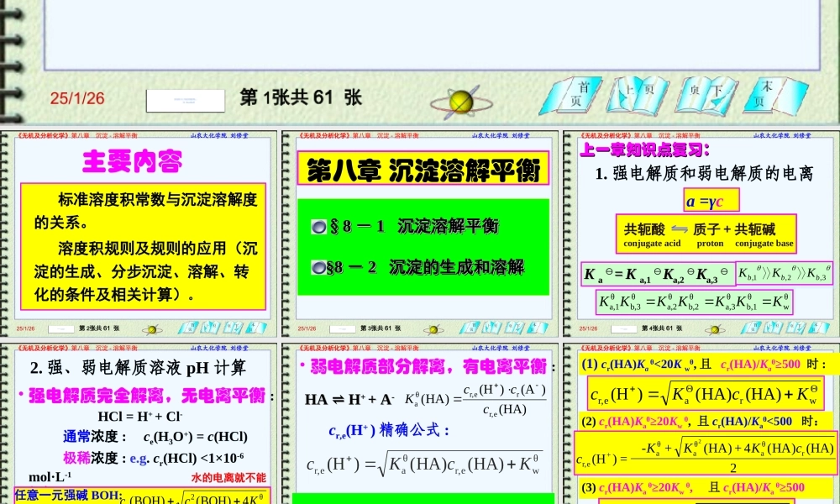Select the bullet next to §8-1 沉淀溶解平衡
The height and width of the screenshot is (504, 840).
coord(318,227)
